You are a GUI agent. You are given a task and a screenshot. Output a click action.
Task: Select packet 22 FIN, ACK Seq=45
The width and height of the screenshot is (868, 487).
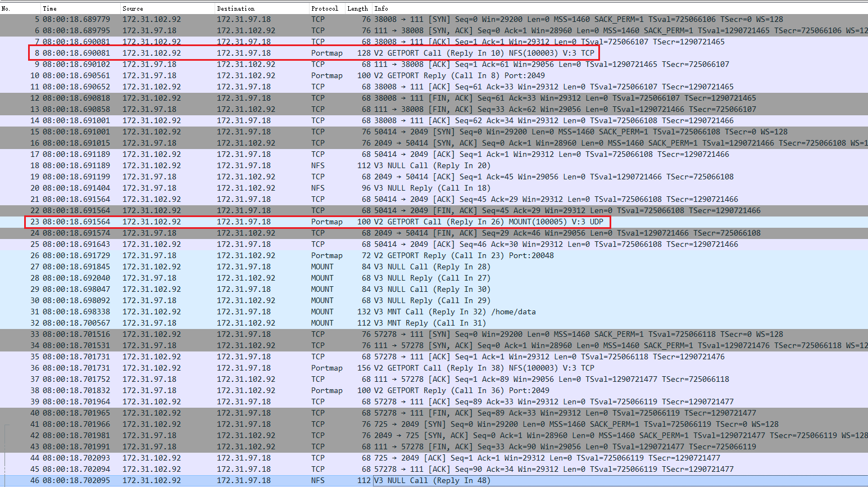click(434, 210)
